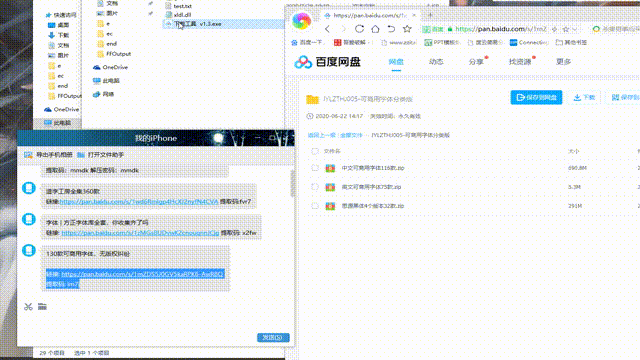640x360 pixels.
Task: Toggle the select-all checkbox beside 文件名
Action: point(315,151)
